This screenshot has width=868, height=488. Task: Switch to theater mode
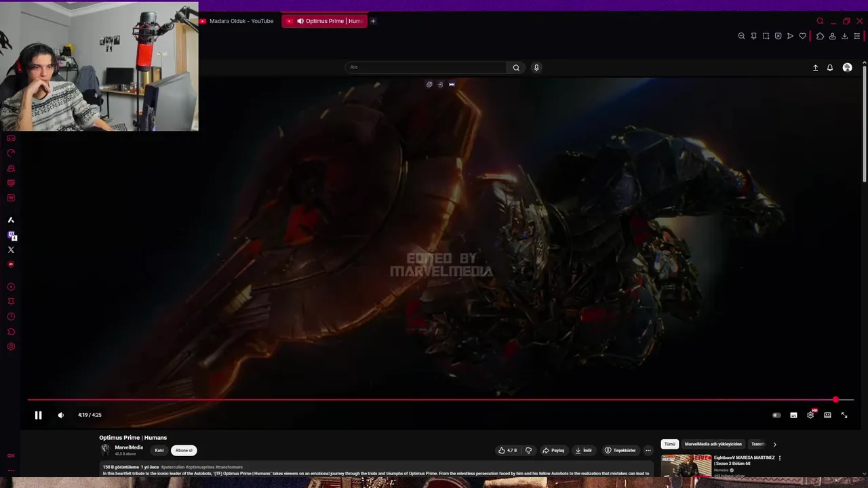point(827,415)
